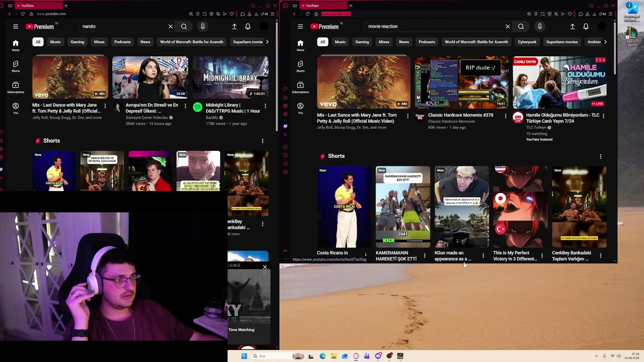Open options for the Shorts shelf in the left window
This screenshot has height=362, width=644.
click(262, 141)
